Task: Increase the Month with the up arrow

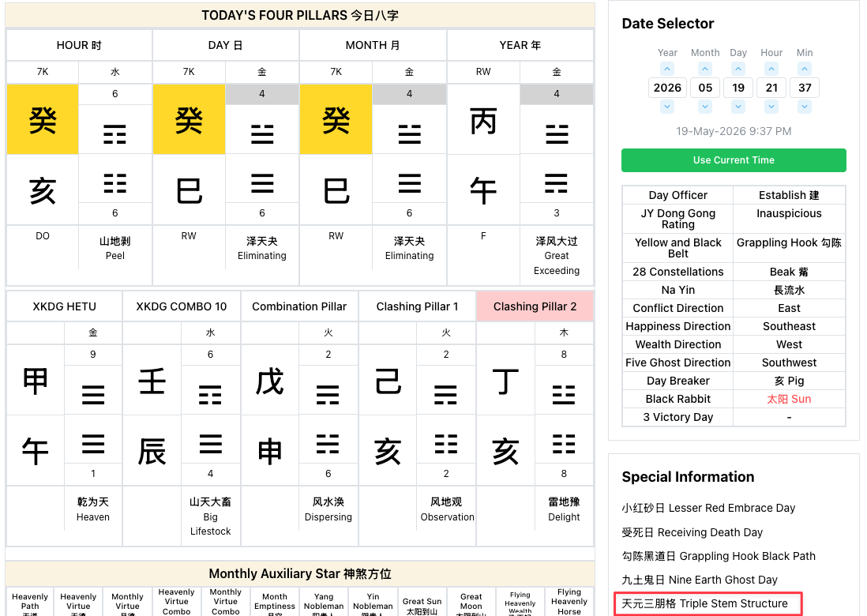Action: click(705, 69)
